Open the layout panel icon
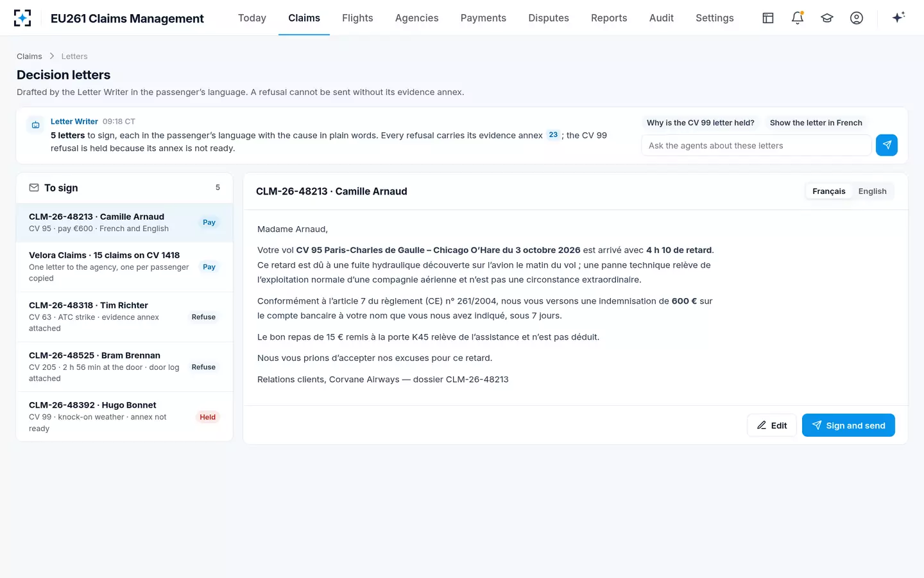The width and height of the screenshot is (924, 578). point(768,18)
